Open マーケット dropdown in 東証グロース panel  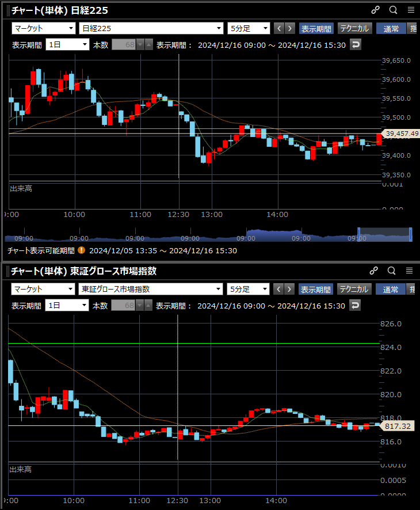[43, 289]
